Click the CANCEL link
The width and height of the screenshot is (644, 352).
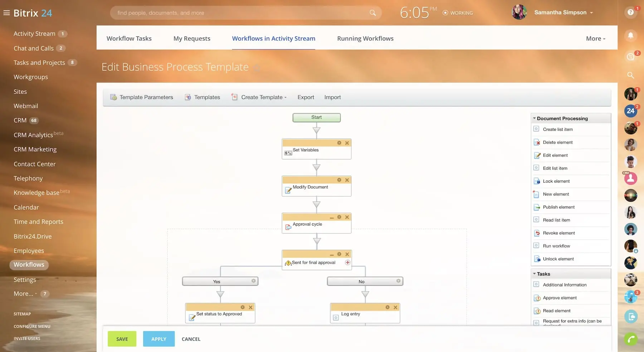coord(191,339)
